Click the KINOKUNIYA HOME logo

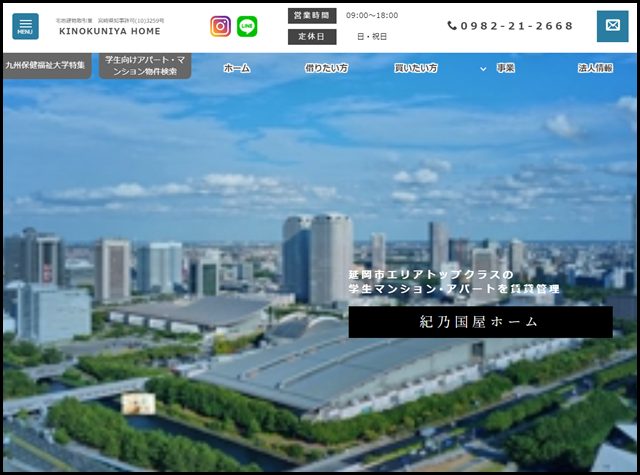tap(110, 31)
